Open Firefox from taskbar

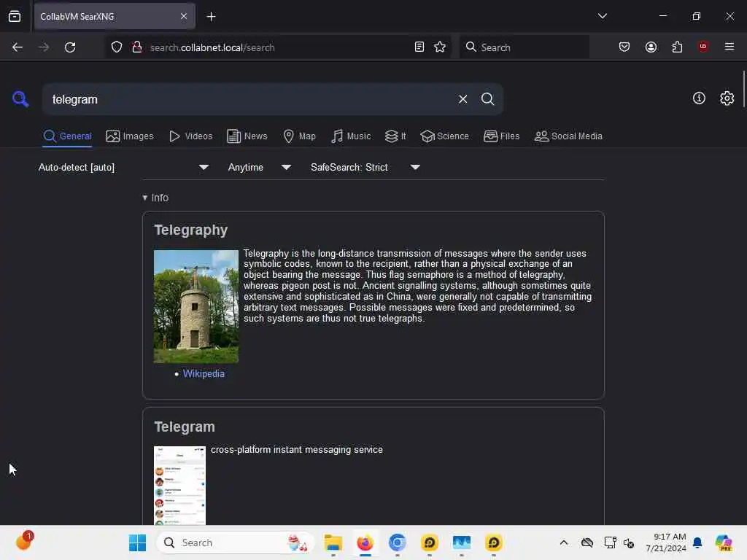pyautogui.click(x=365, y=542)
